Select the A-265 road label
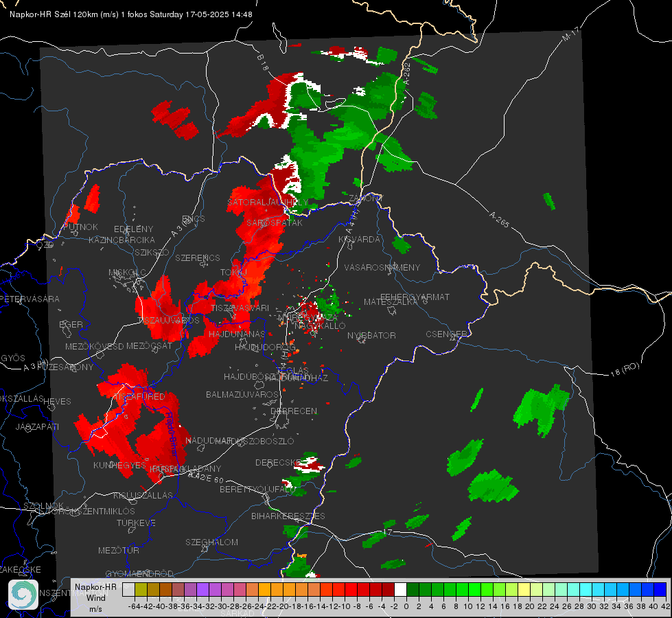The width and height of the screenshot is (672, 618). click(499, 219)
